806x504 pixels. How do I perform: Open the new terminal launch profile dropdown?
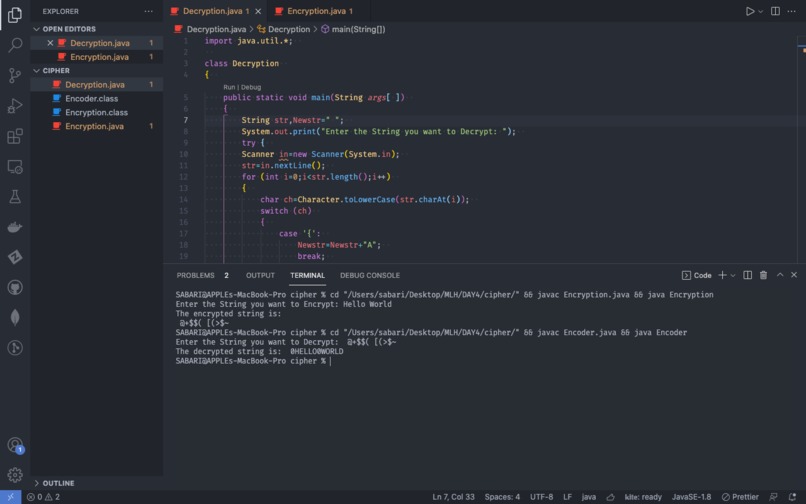[x=733, y=276]
